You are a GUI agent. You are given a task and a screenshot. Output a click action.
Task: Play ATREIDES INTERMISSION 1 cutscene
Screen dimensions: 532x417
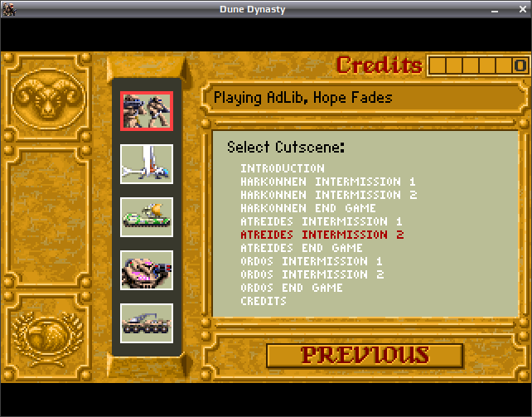click(322, 221)
